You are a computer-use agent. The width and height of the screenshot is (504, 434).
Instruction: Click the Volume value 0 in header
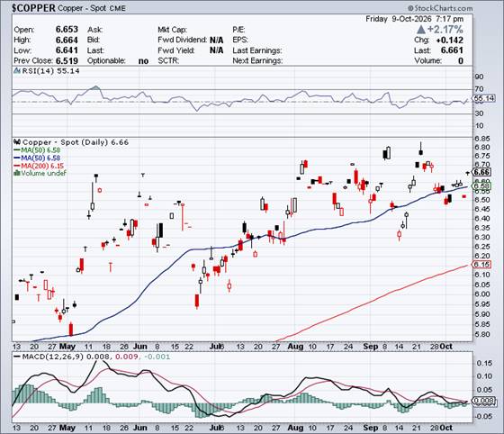click(x=461, y=60)
